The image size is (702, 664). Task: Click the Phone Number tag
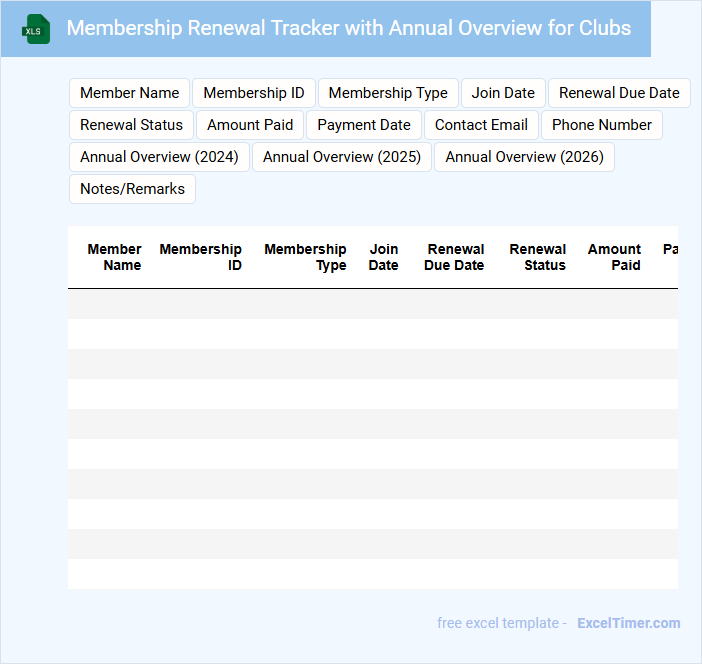click(602, 125)
